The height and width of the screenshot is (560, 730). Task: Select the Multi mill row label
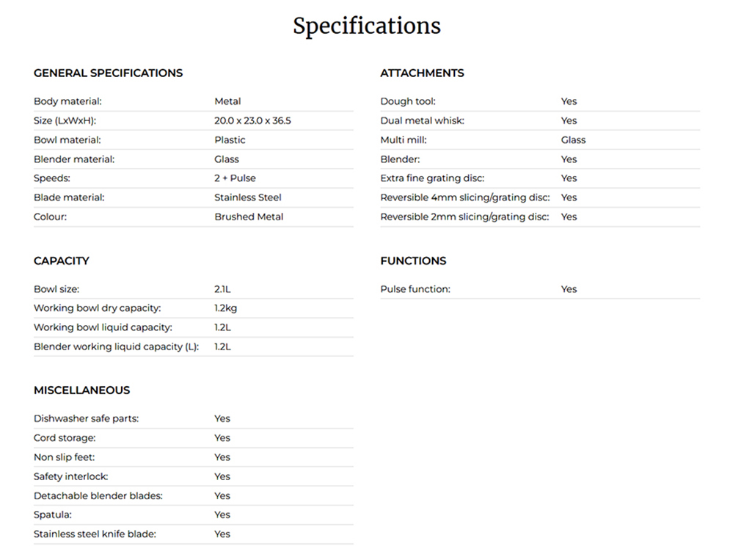tap(404, 139)
